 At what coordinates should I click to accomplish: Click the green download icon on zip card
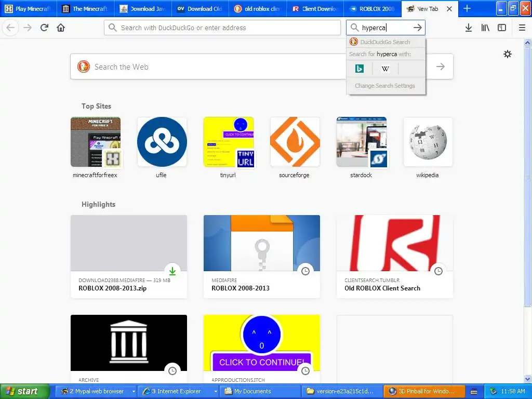tap(172, 271)
